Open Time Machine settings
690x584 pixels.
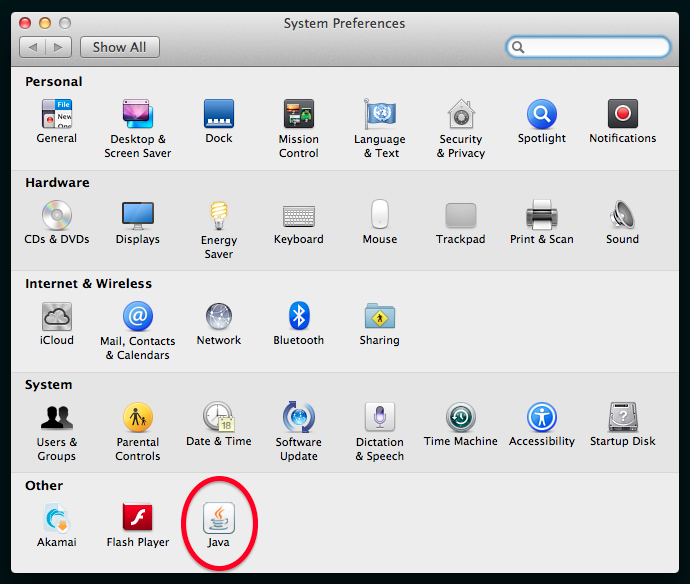460,417
